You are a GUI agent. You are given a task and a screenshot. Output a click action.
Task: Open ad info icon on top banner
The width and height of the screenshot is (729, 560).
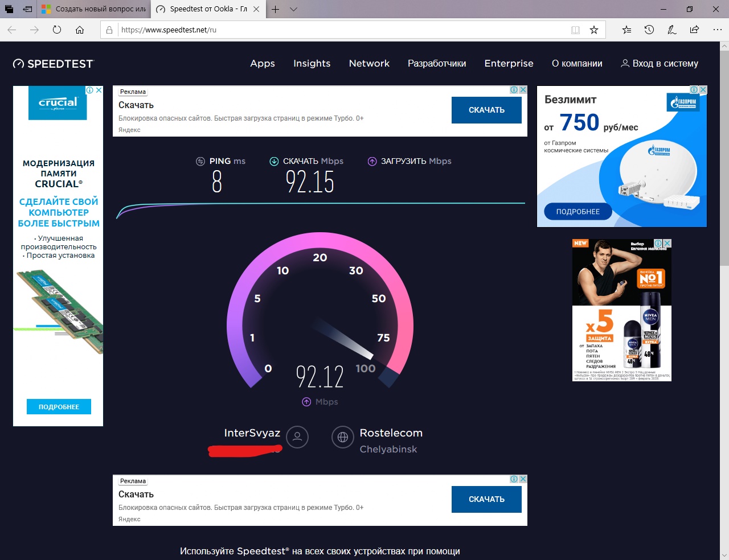point(514,90)
